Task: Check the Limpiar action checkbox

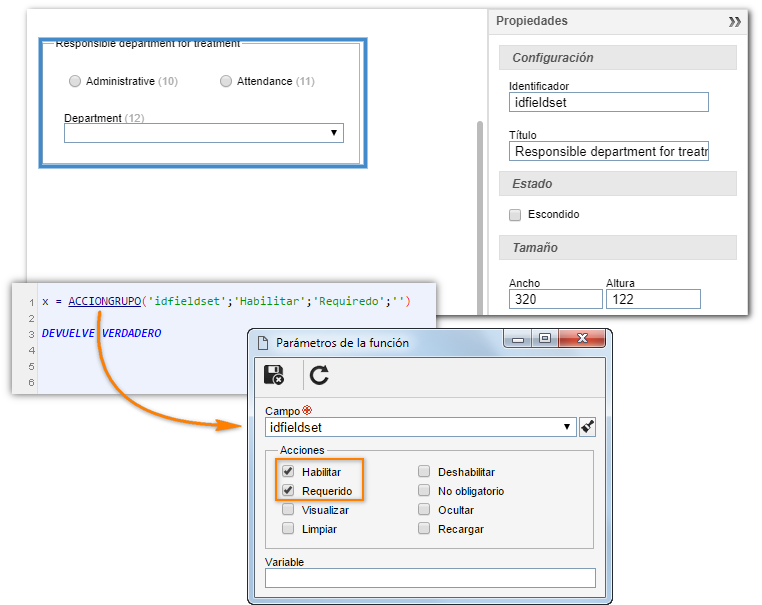Action: 288,528
